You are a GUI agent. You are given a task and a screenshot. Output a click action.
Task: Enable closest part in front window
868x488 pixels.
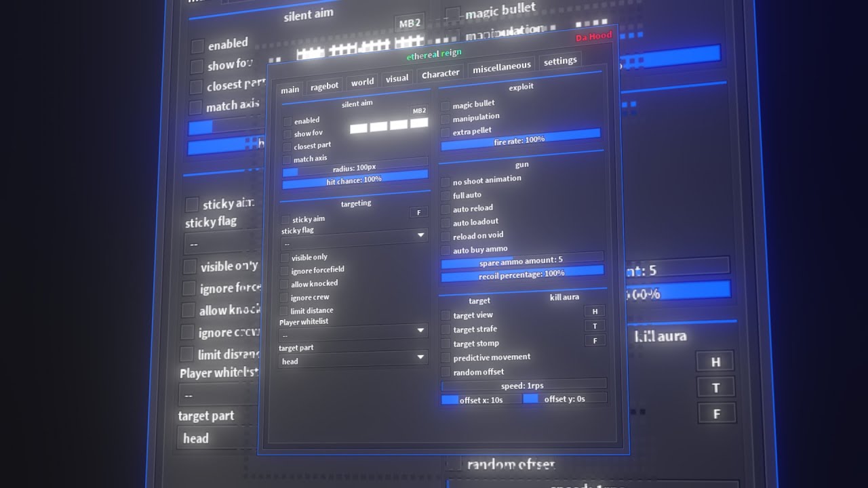pos(288,147)
